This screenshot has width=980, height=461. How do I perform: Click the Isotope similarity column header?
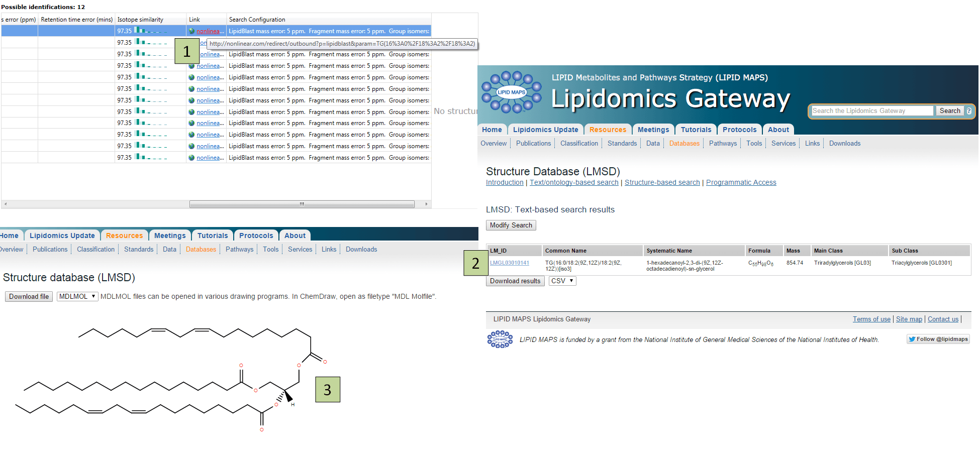[x=150, y=20]
